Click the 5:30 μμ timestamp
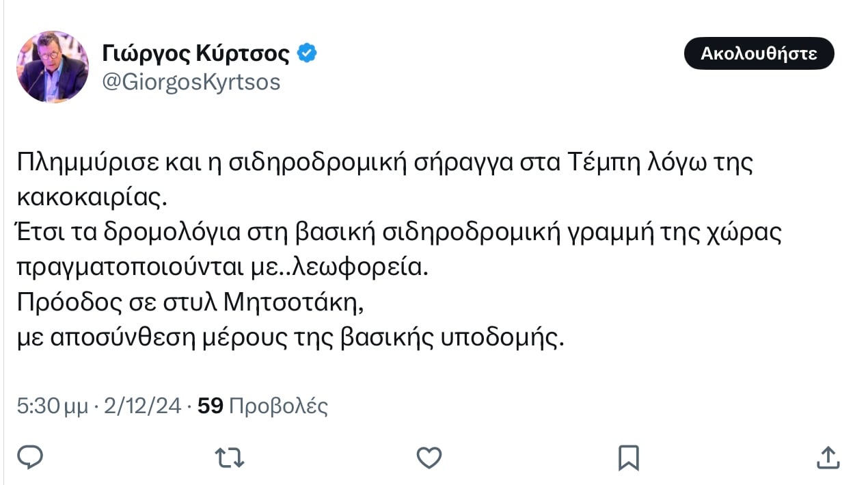Screen dimensions: 868x485 point(53,406)
